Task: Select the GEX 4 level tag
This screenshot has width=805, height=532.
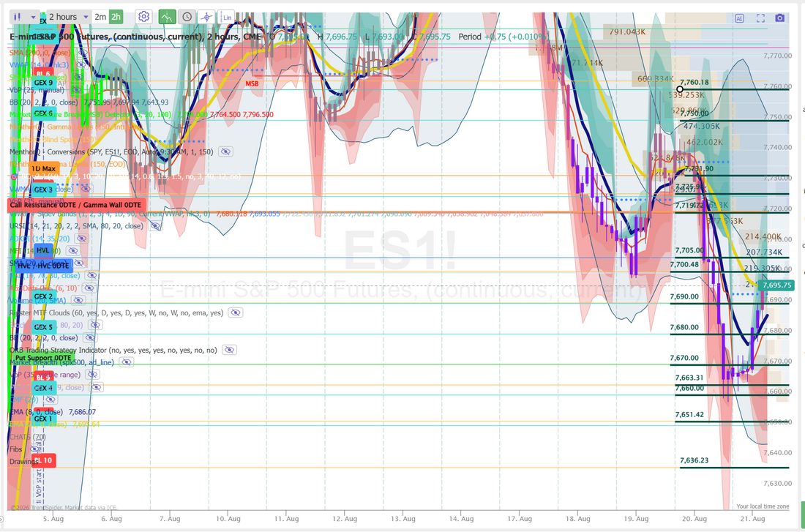Action: point(44,388)
